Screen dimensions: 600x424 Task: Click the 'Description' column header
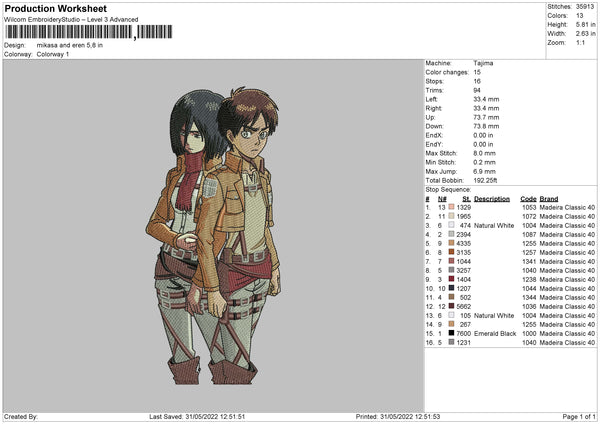(x=492, y=199)
